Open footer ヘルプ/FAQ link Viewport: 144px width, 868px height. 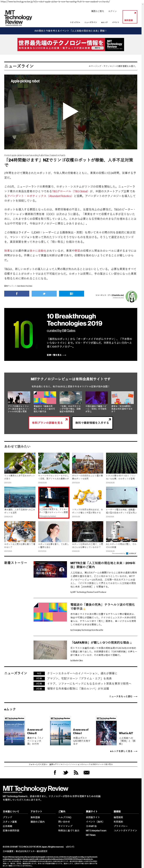click(x=65, y=817)
